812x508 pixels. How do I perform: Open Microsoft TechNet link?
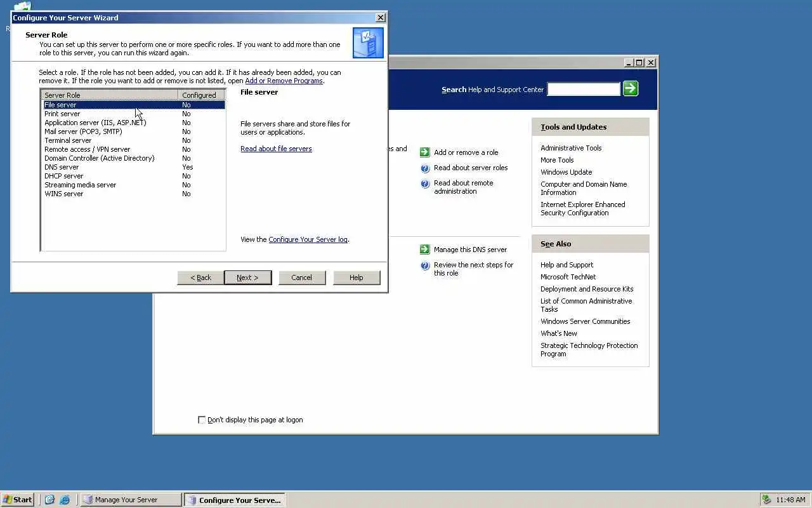(x=568, y=277)
